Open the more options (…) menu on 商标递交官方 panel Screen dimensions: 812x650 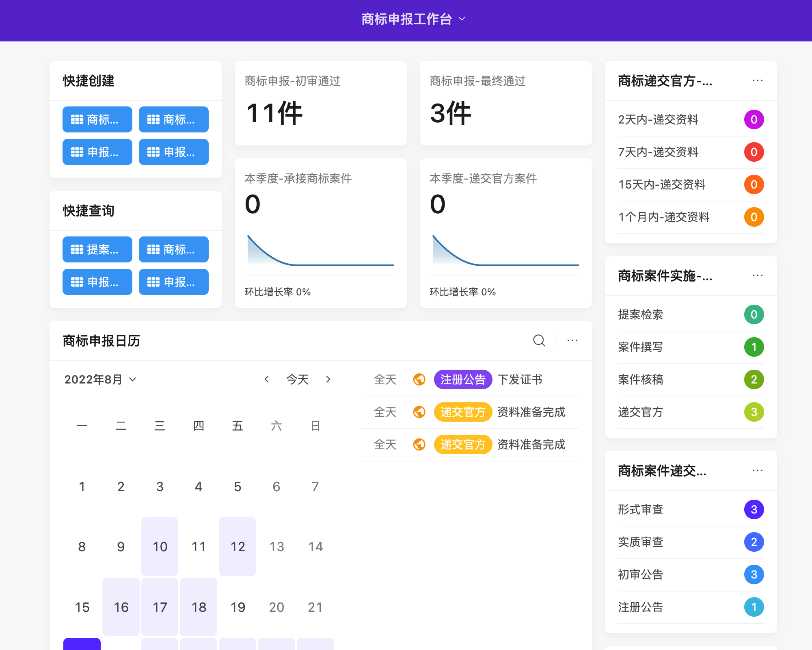click(758, 80)
